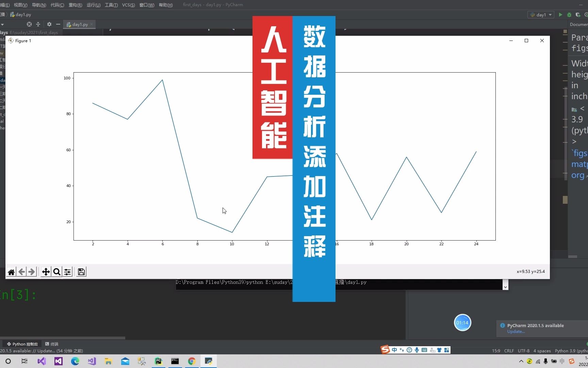Open the 运行(U) menu
The image size is (588, 368).
94,5
